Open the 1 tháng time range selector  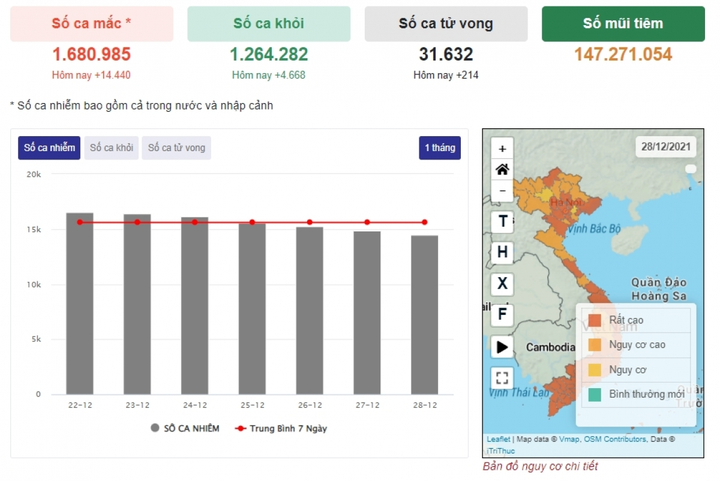439,148
